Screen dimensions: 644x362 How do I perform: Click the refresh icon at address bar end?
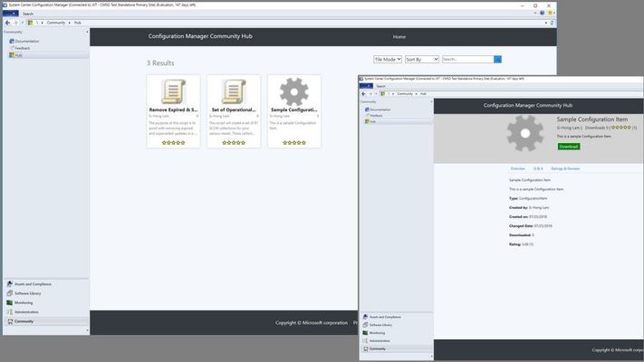[x=552, y=23]
